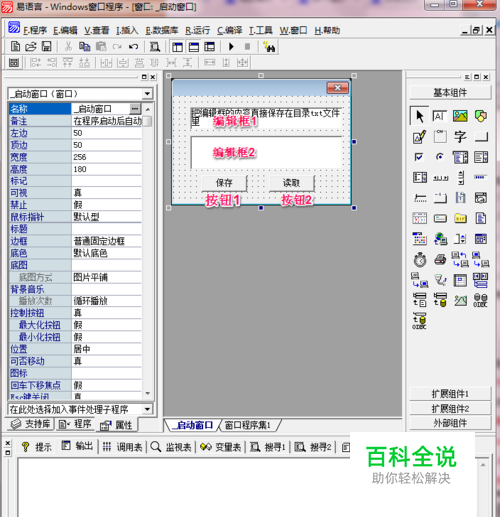500x517 pixels.
Task: Switch to the 变量表 tab
Action: click(221, 447)
